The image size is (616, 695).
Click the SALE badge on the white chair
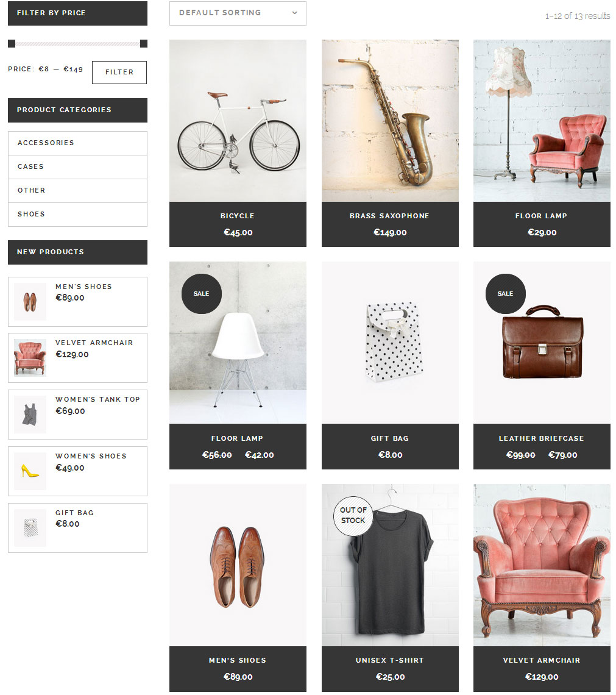(x=202, y=294)
